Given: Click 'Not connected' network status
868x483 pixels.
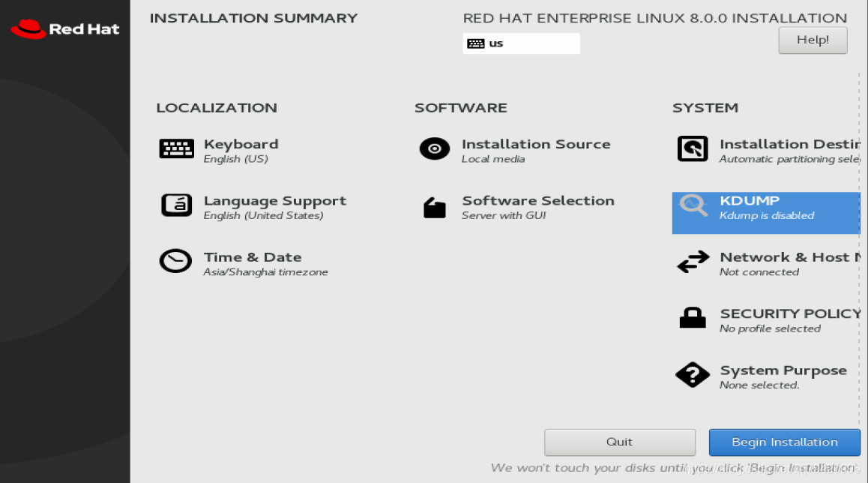Looking at the screenshot, I should click(759, 272).
